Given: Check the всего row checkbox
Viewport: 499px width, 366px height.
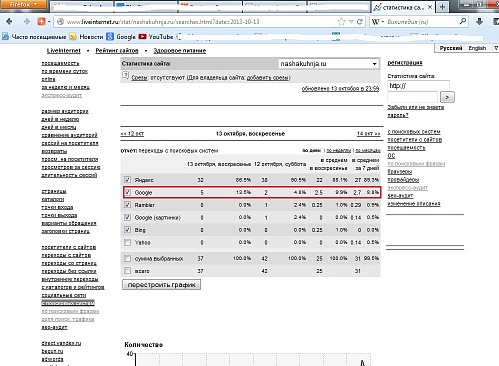Looking at the screenshot, I should tap(127, 271).
